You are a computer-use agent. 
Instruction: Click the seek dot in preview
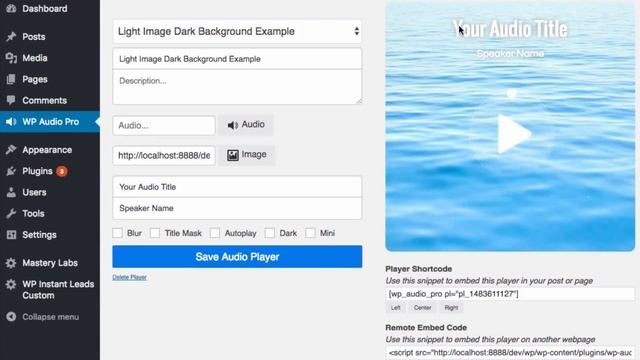coord(511,93)
